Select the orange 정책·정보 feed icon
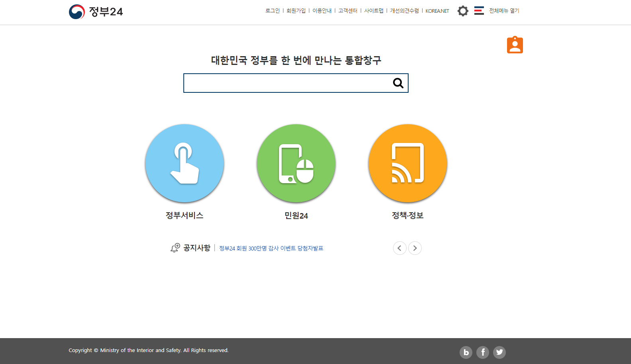This screenshot has width=631, height=364. [407, 163]
